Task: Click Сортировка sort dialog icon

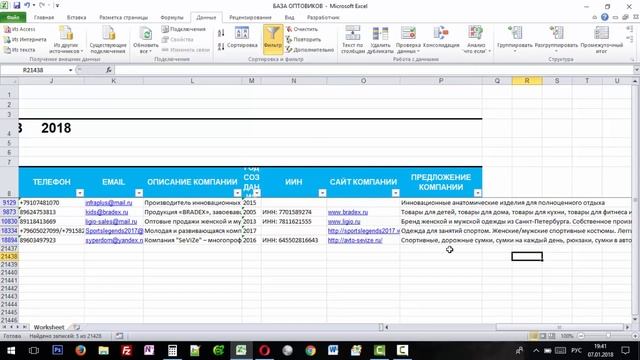Action: [242, 38]
